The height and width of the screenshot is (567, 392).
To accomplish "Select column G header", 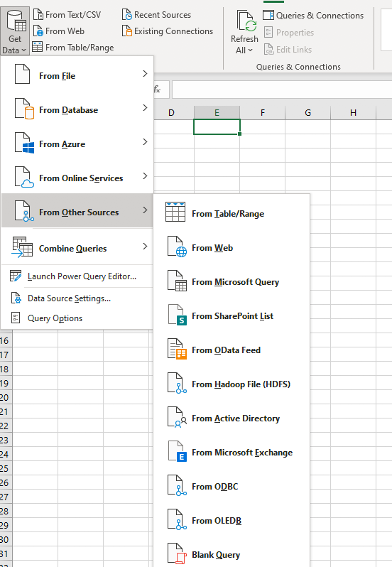I will tap(307, 112).
